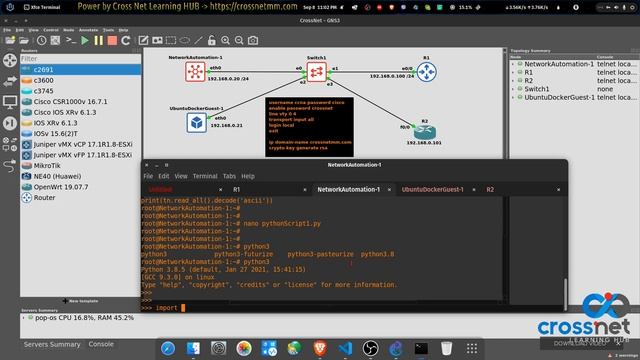Image resolution: width=640 pixels, height=360 pixels.
Task: Click the black configuration note on the canvas
Action: (x=309, y=127)
